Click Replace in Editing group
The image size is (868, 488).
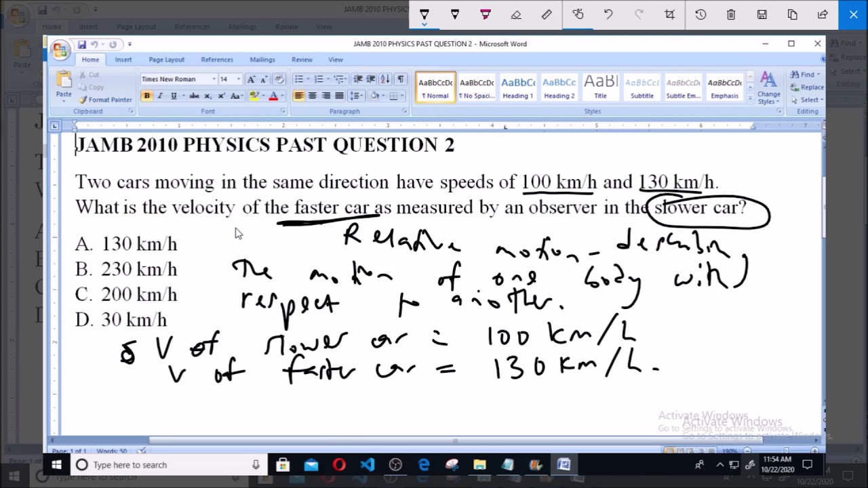point(807,87)
